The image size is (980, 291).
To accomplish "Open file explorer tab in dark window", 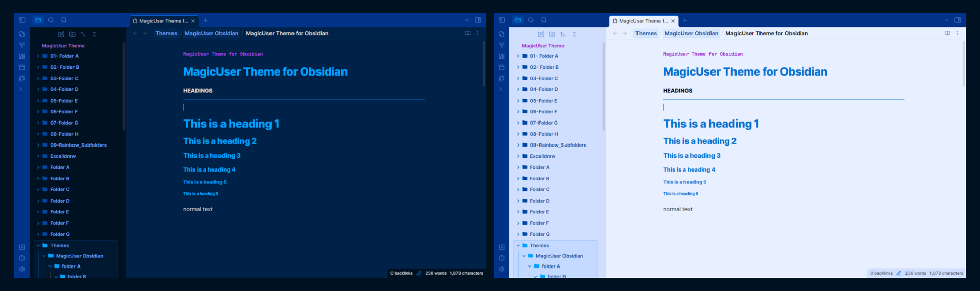I will [x=38, y=20].
